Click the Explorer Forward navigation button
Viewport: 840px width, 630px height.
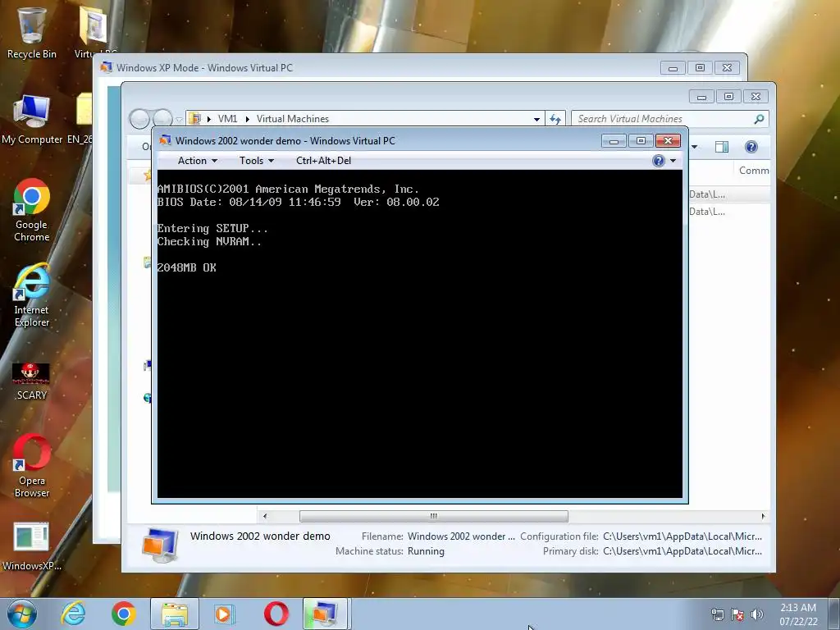(162, 118)
